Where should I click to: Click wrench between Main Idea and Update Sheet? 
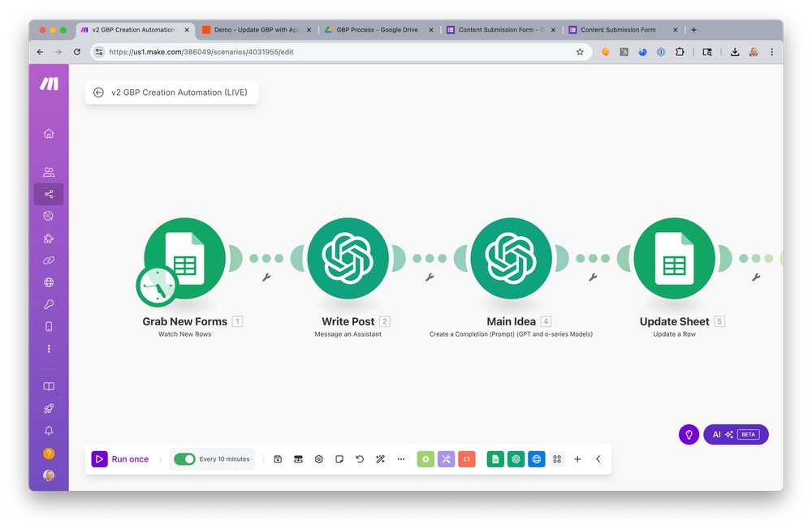(593, 277)
